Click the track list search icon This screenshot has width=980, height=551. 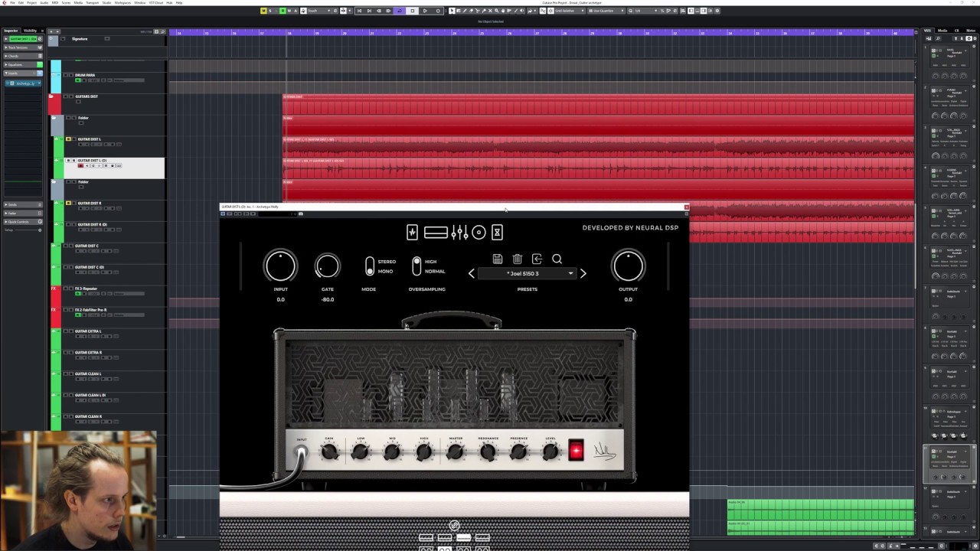tap(163, 31)
